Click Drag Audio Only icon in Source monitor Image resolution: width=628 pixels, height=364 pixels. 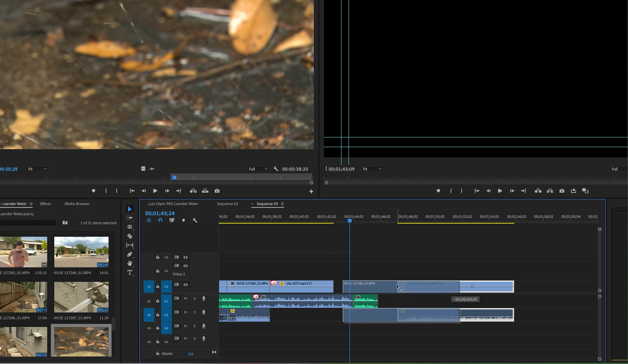(152, 169)
